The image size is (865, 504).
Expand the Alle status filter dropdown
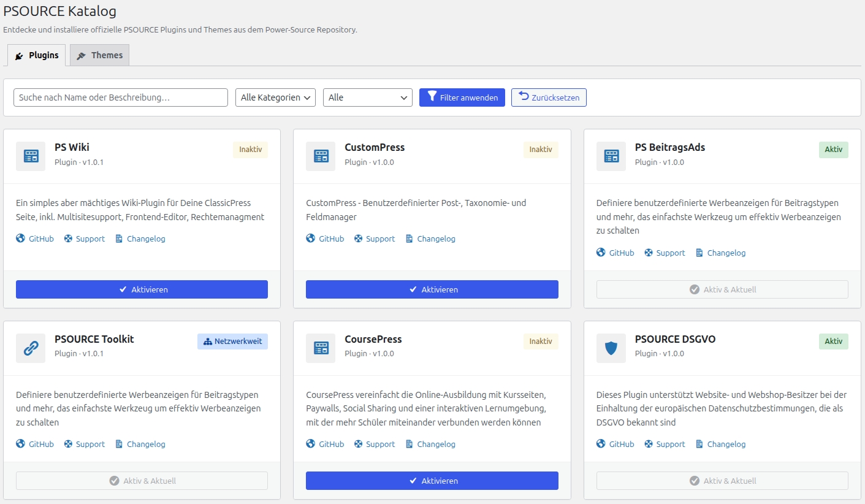click(x=367, y=97)
